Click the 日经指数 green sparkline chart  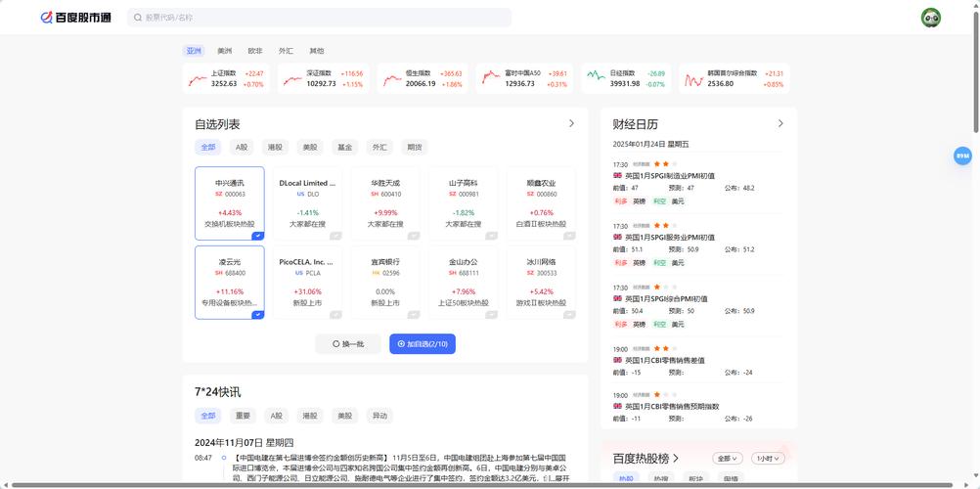(x=596, y=76)
